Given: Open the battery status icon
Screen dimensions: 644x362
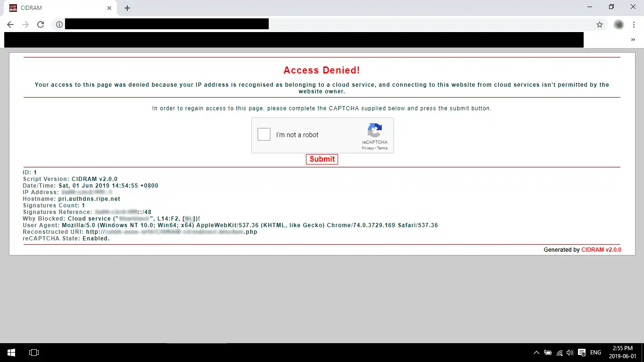Looking at the screenshot, I should tap(548, 353).
